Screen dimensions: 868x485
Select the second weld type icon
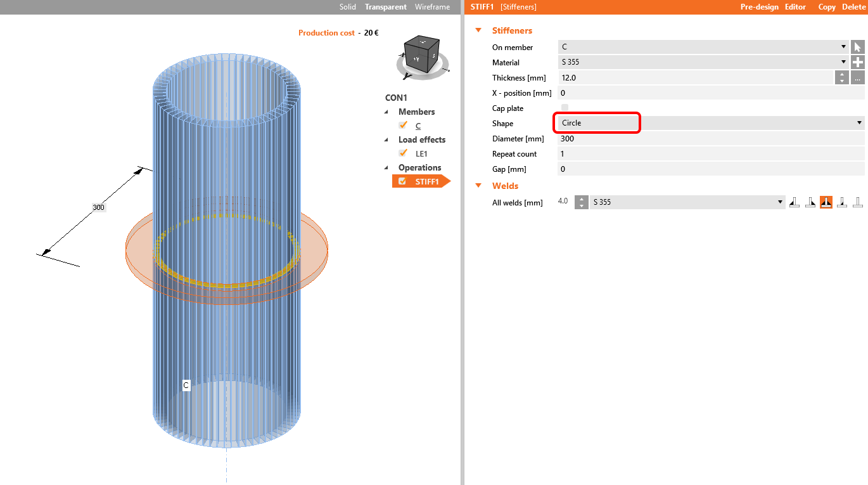[810, 202]
